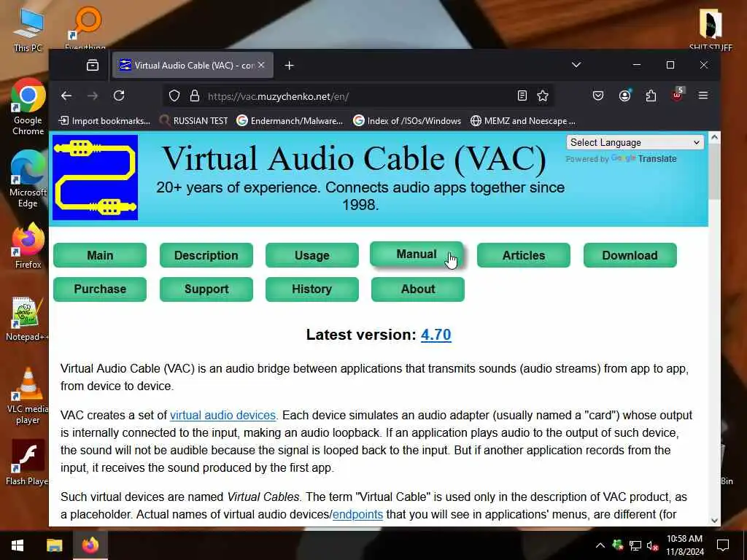Open the Support page button
Viewport: 747px width, 560px height.
click(206, 289)
